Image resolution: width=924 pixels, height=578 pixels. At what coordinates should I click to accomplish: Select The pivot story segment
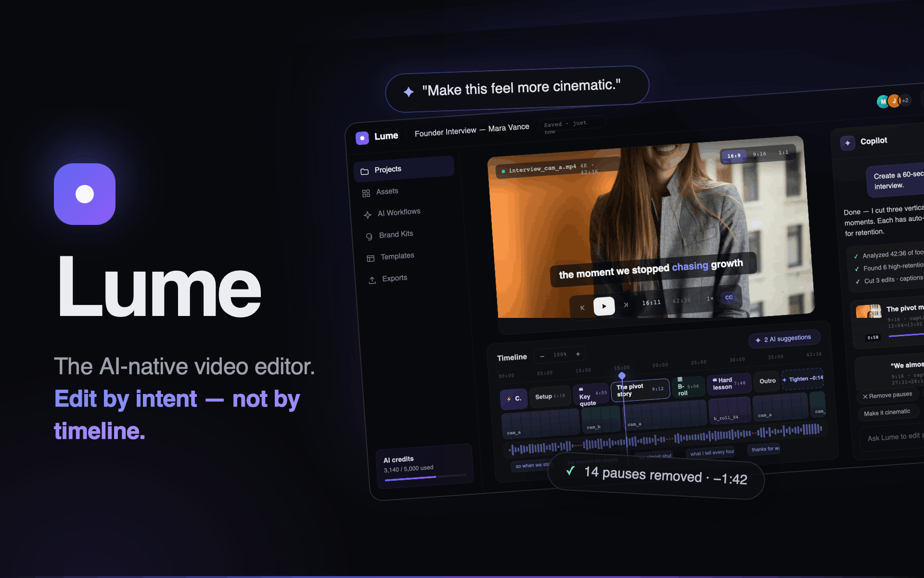pos(640,390)
